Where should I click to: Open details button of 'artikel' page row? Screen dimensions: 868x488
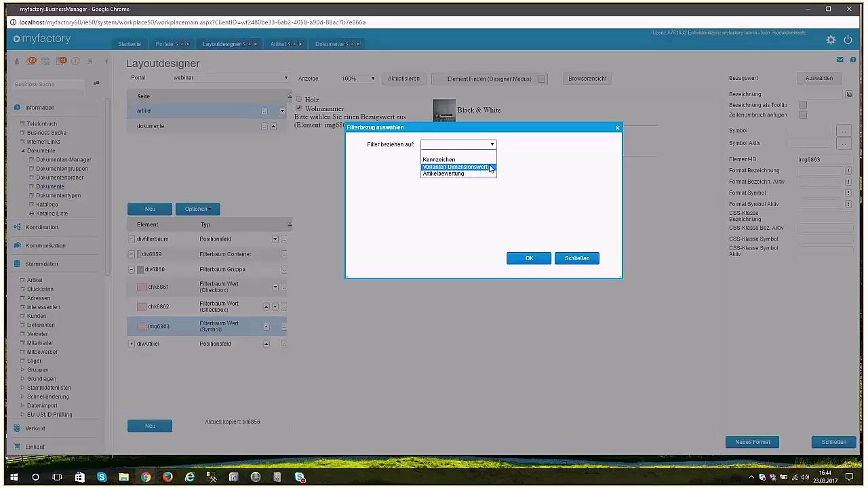tap(264, 111)
